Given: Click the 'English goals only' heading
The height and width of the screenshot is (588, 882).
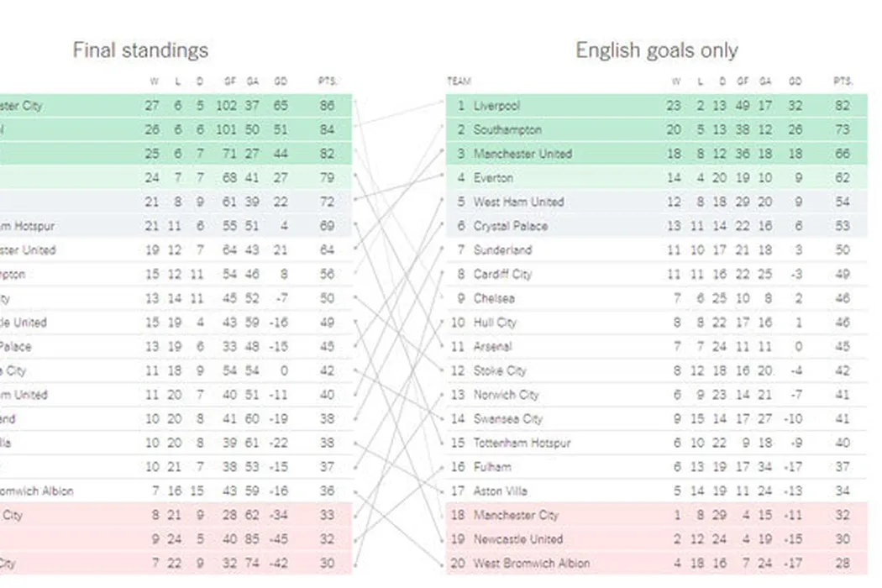Looking at the screenshot, I should click(657, 50).
